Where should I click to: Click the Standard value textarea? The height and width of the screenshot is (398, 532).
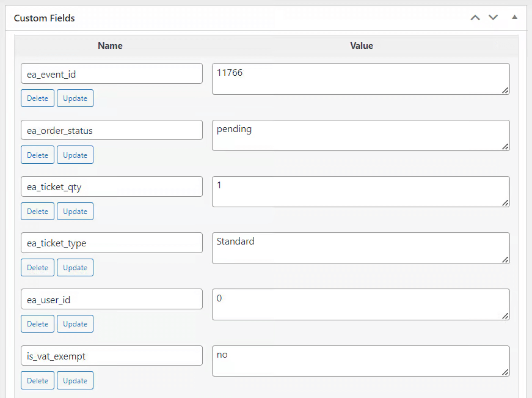pyautogui.click(x=360, y=248)
